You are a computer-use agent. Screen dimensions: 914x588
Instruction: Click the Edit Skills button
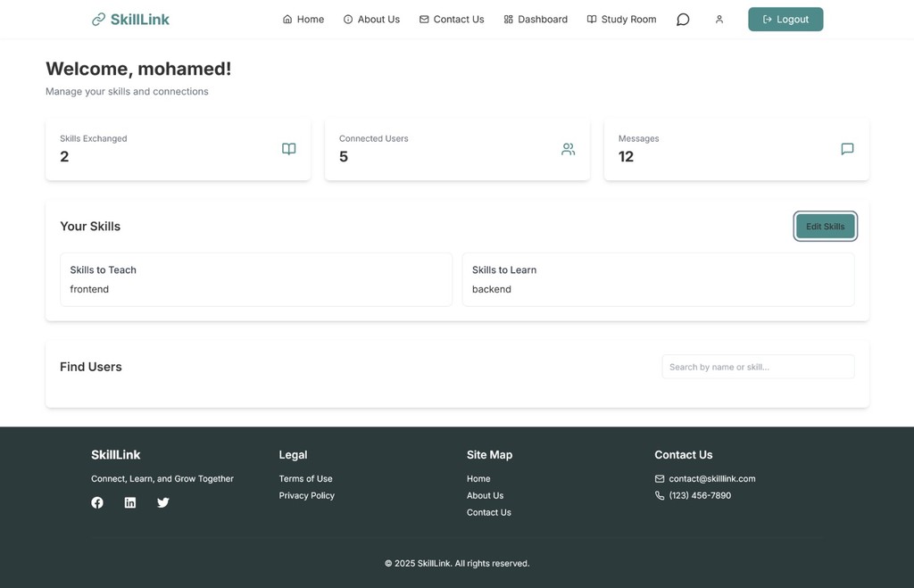(x=825, y=226)
